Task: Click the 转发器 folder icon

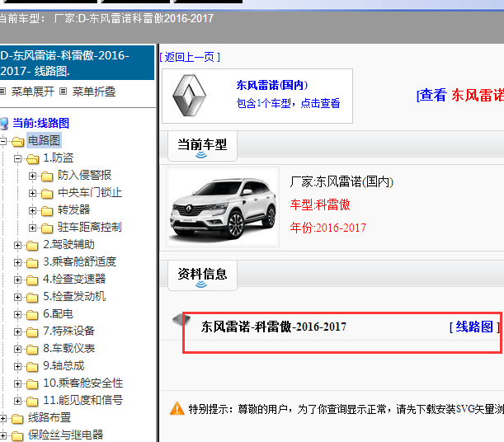Action: pos(47,211)
